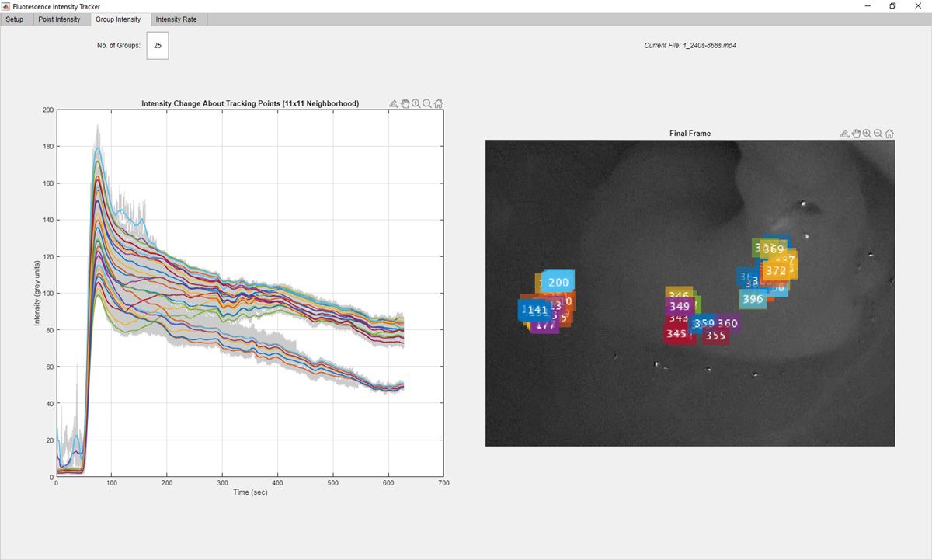Open the export tool on the intensity plot toolbar
932x560 pixels.
[x=392, y=103]
